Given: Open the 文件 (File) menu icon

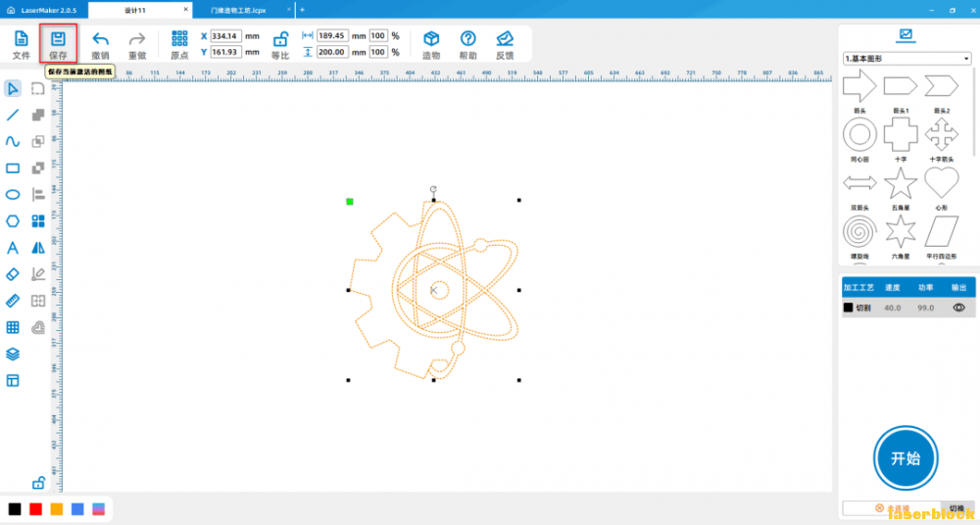Looking at the screenshot, I should pyautogui.click(x=22, y=39).
